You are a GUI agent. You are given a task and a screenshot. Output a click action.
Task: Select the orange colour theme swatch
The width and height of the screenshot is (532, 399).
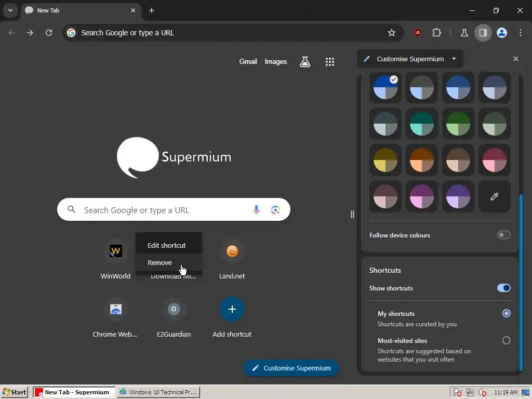(x=421, y=160)
